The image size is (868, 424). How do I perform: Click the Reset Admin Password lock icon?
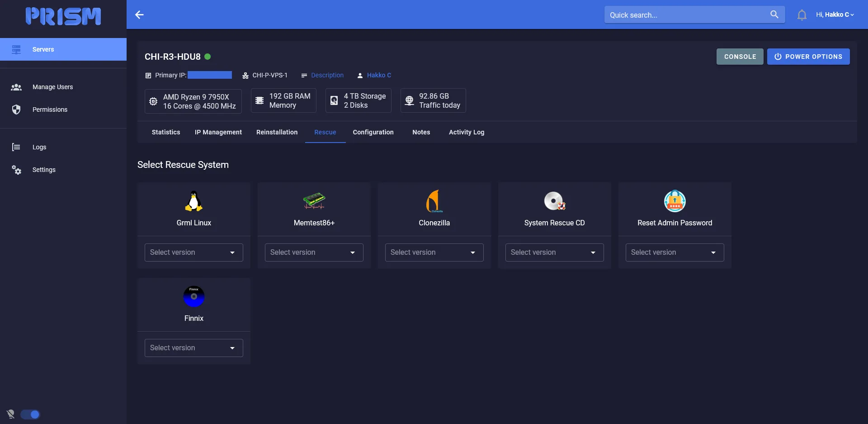click(x=675, y=201)
